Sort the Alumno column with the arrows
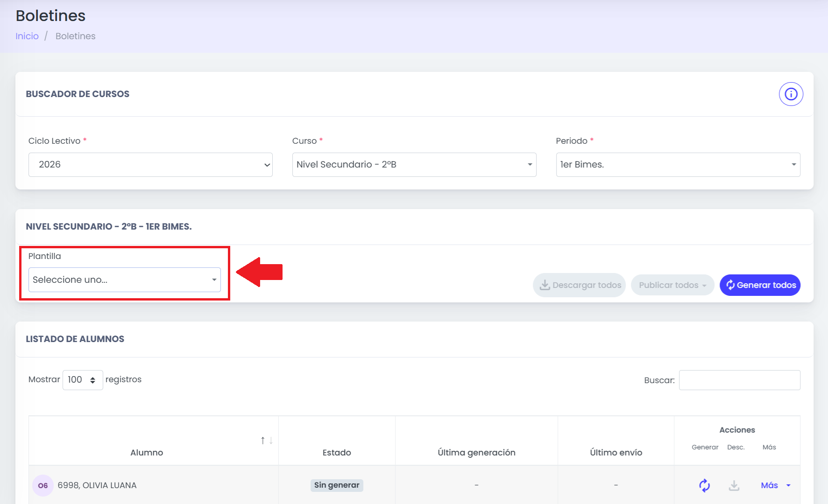The image size is (828, 504). tap(267, 441)
